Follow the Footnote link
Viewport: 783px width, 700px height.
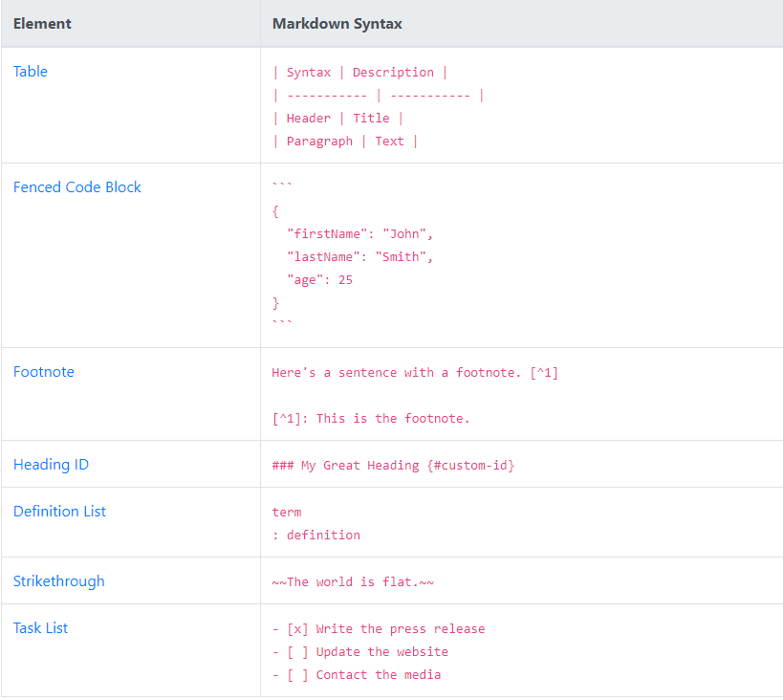[43, 372]
